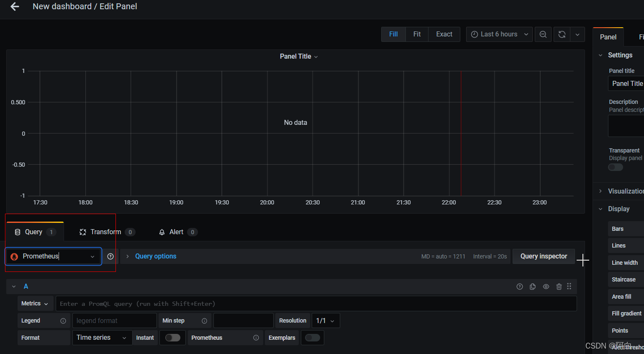This screenshot has width=644, height=354.
Task: Go back using the arrow icon
Action: click(x=15, y=7)
